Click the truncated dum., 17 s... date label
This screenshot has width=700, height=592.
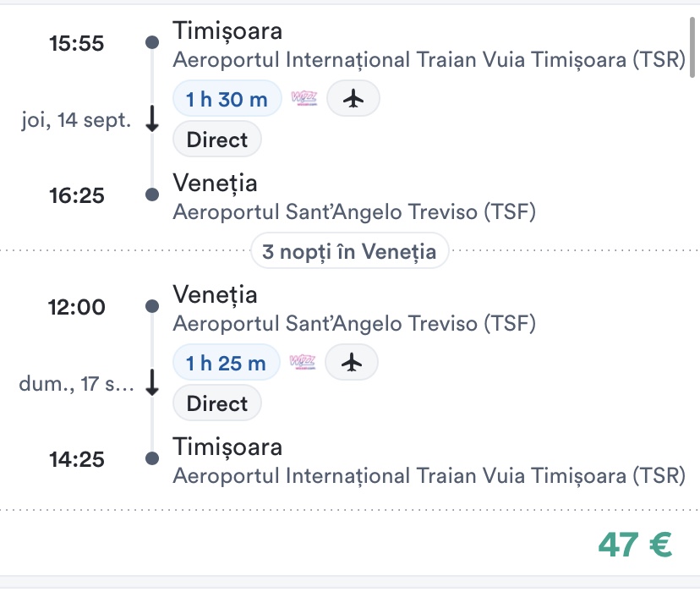coord(76,384)
